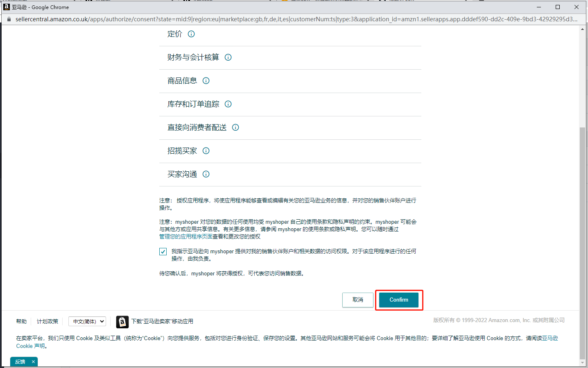This screenshot has width=588, height=368.
Task: Click the 定价 permission row label
Action: pyautogui.click(x=175, y=34)
